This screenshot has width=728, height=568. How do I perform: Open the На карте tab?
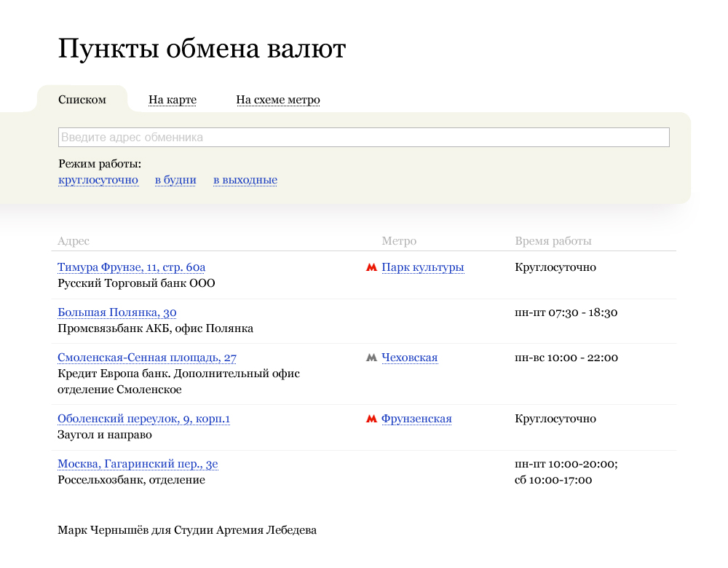(x=173, y=100)
